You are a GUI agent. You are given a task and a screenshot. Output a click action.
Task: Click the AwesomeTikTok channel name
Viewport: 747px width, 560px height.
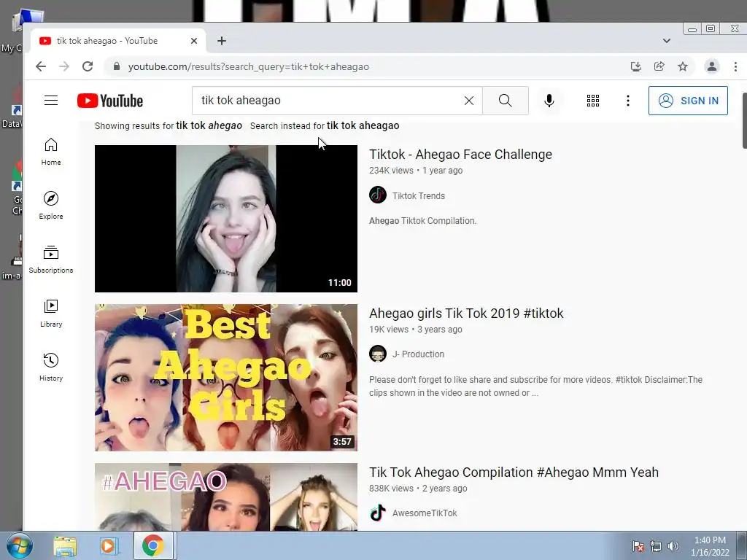tap(425, 513)
